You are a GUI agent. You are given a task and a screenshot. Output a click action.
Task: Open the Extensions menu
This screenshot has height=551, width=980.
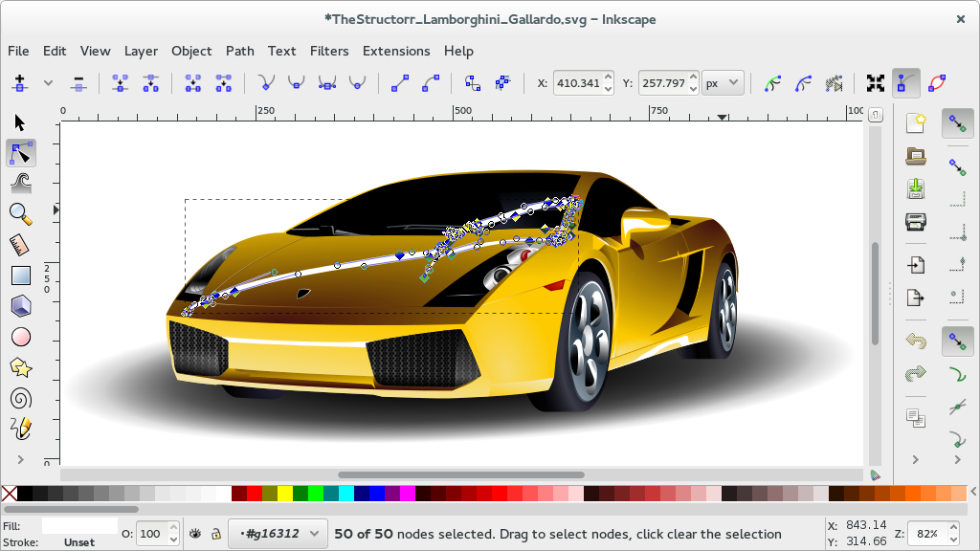[x=396, y=51]
